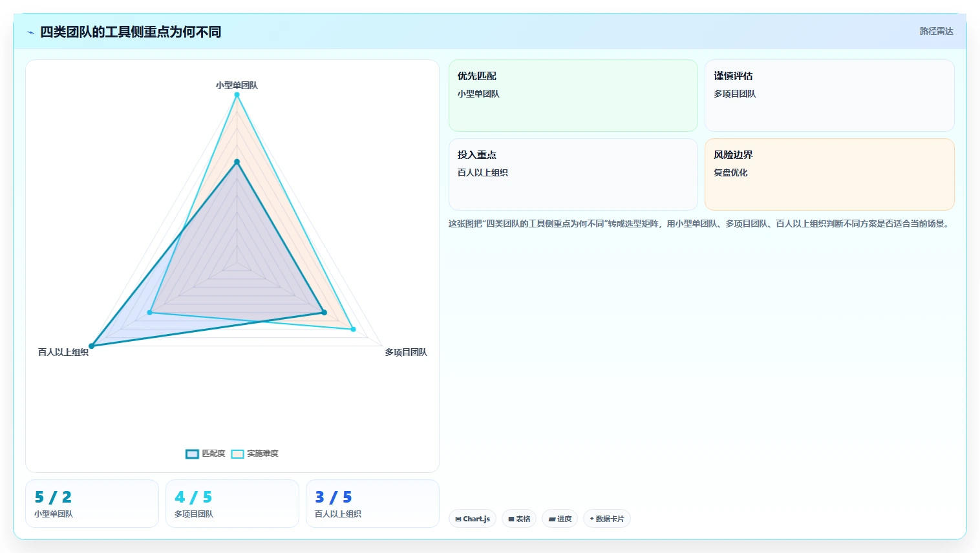Select the 谨慎评估 card
This screenshot has width=980, height=553.
829,96
